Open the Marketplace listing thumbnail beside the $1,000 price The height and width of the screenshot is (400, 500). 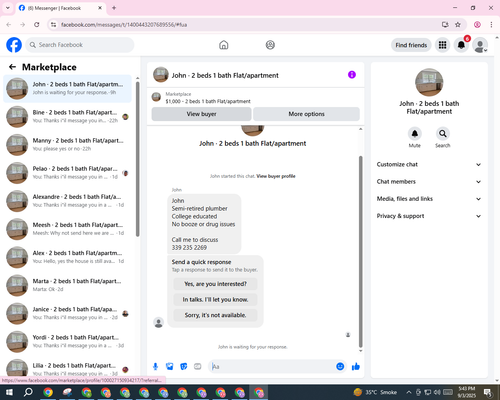tap(156, 97)
